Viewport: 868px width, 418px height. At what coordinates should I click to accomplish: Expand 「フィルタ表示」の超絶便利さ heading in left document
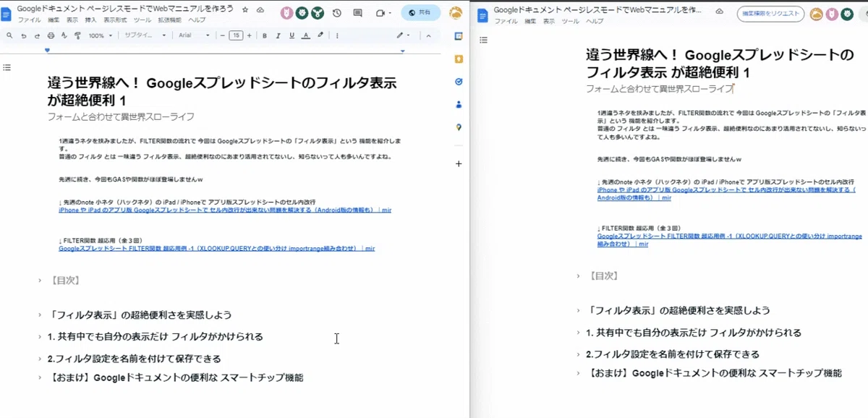coord(41,315)
